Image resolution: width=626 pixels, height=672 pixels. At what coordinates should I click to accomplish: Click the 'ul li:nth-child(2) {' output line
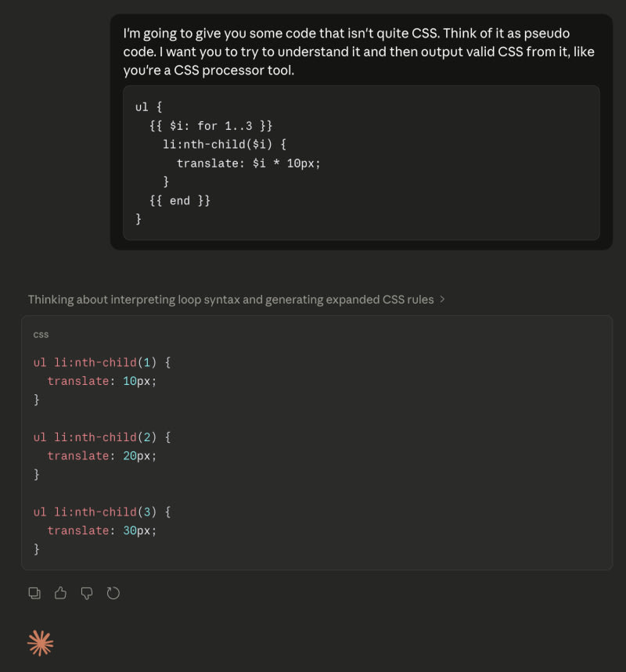[x=102, y=437]
